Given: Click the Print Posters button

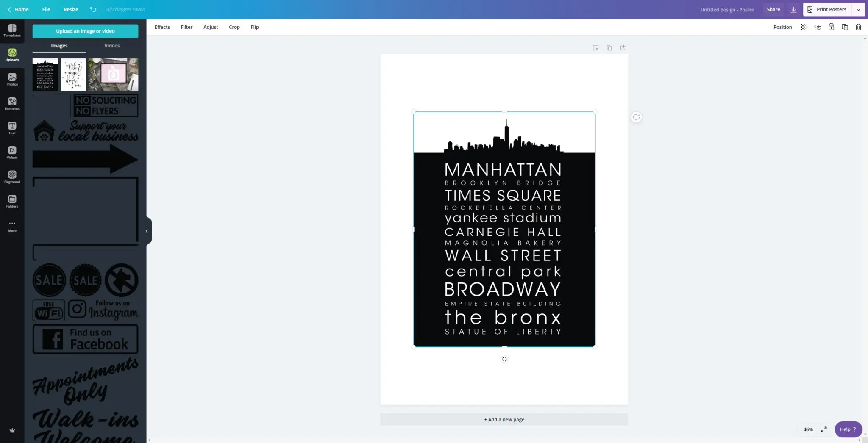Looking at the screenshot, I should pos(827,9).
